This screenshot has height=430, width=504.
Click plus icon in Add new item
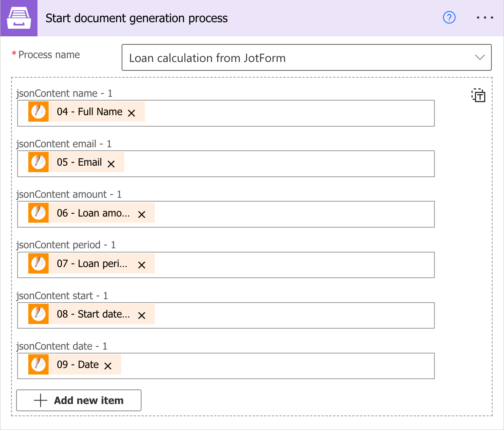(x=41, y=401)
